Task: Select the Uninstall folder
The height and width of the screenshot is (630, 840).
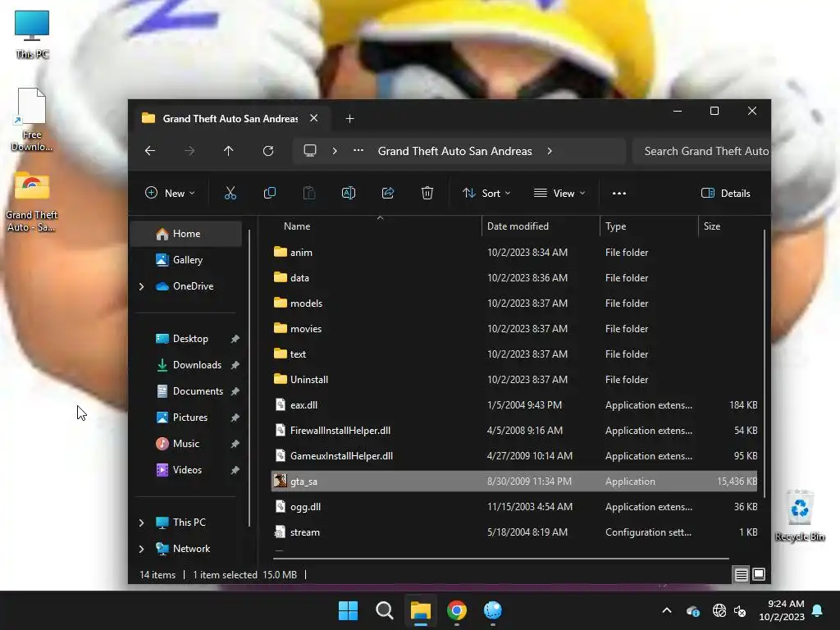Action: point(514,380)
